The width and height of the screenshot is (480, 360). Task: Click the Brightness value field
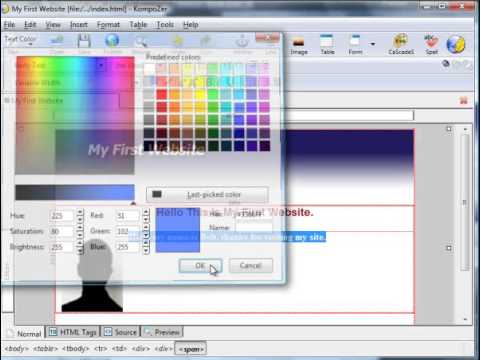[62, 247]
